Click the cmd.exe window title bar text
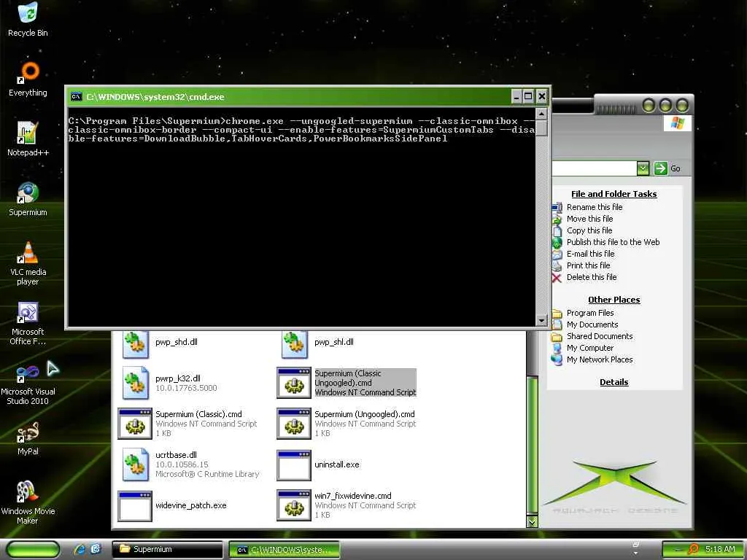The height and width of the screenshot is (560, 747). coord(155,97)
